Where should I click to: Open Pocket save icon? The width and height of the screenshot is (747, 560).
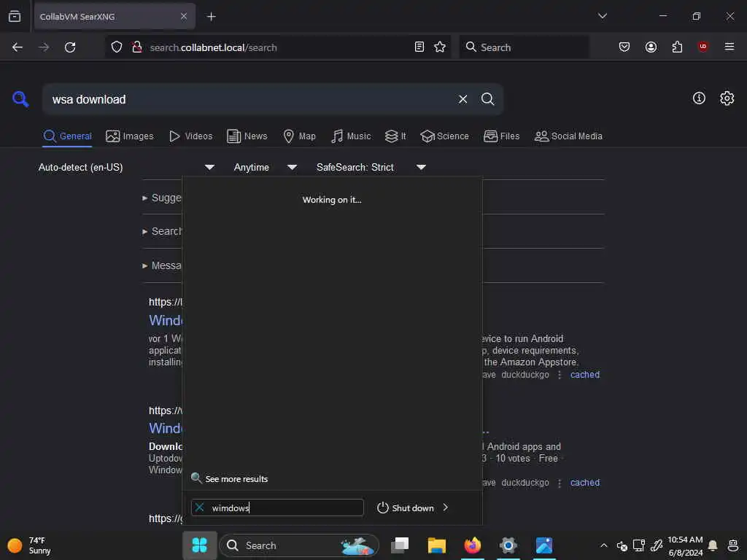click(x=624, y=47)
